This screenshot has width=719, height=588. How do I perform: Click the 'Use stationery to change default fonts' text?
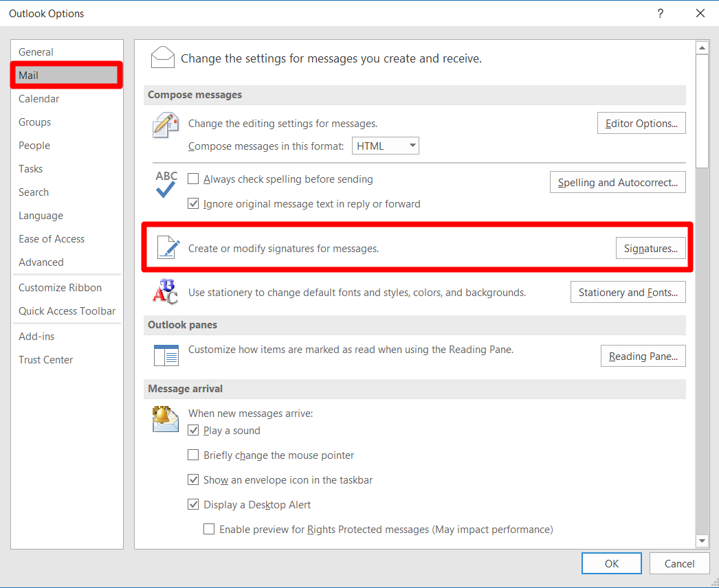point(357,293)
